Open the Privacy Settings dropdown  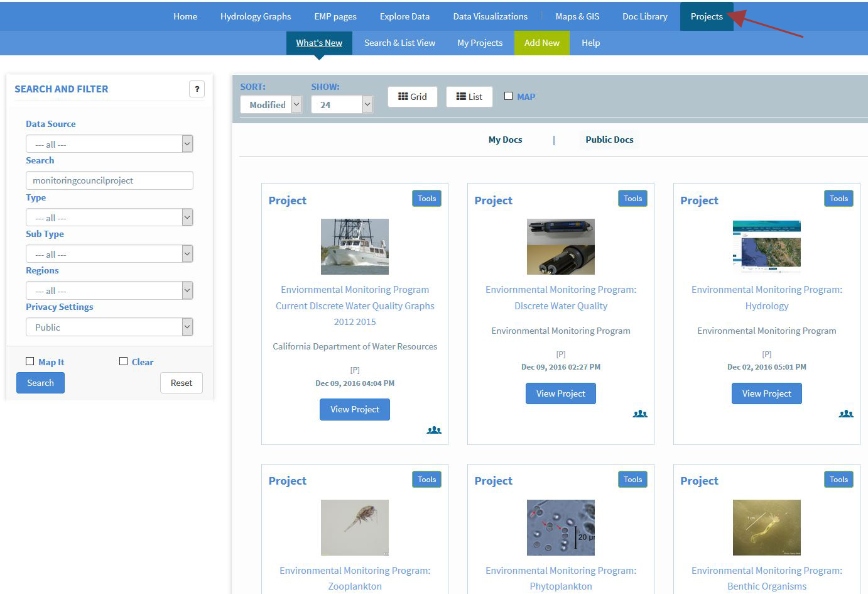pyautogui.click(x=109, y=327)
